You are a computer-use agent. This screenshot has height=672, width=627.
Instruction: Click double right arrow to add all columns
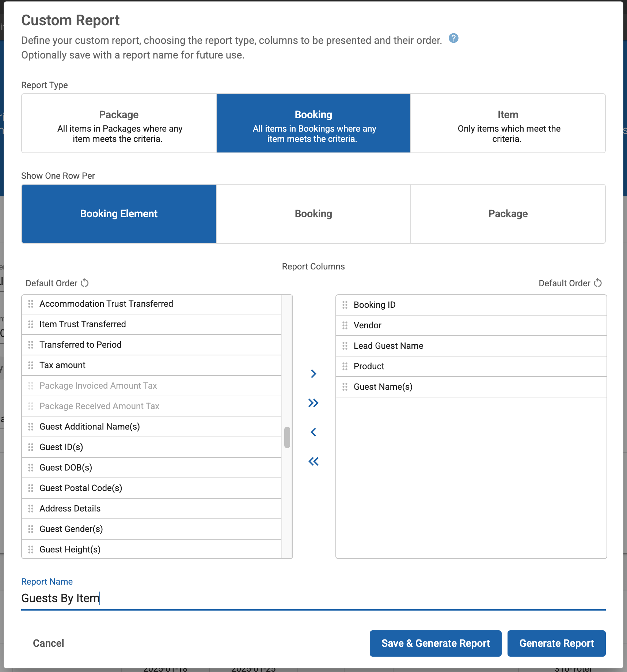[x=313, y=403]
